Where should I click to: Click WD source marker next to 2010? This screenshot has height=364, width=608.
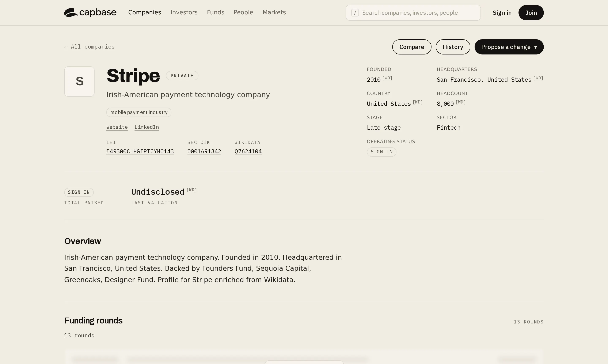pyautogui.click(x=387, y=78)
